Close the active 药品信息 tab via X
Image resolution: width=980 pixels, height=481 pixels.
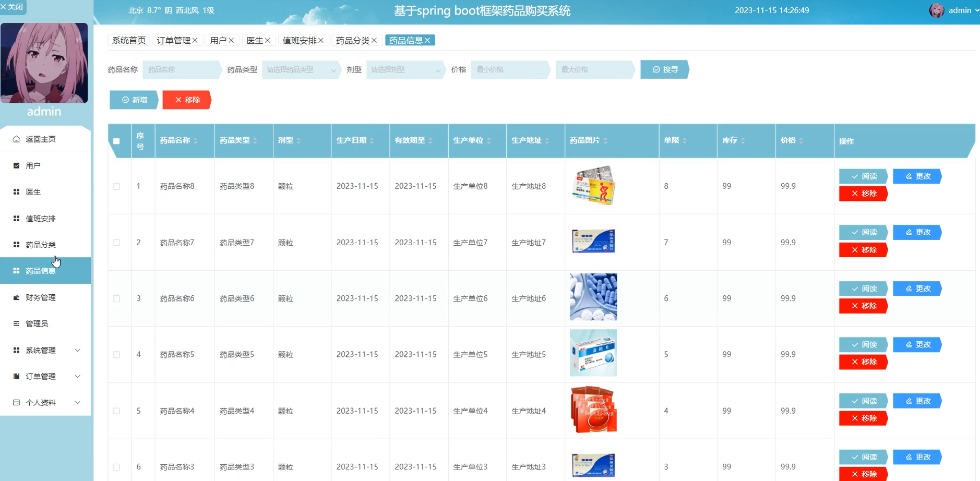click(x=427, y=41)
